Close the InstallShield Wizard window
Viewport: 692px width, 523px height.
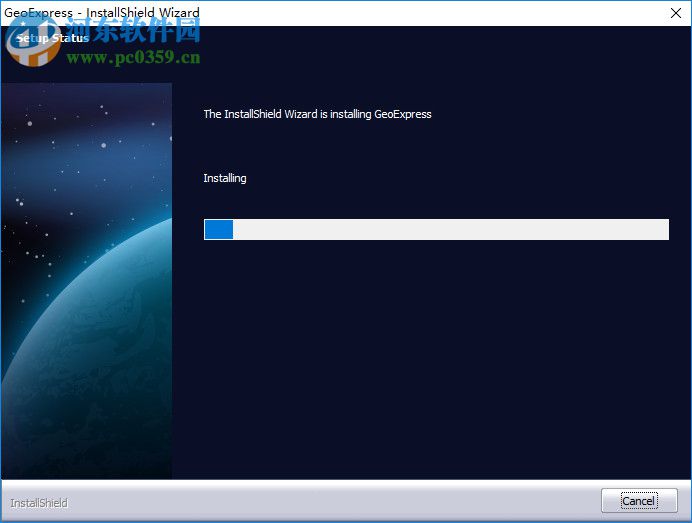676,13
